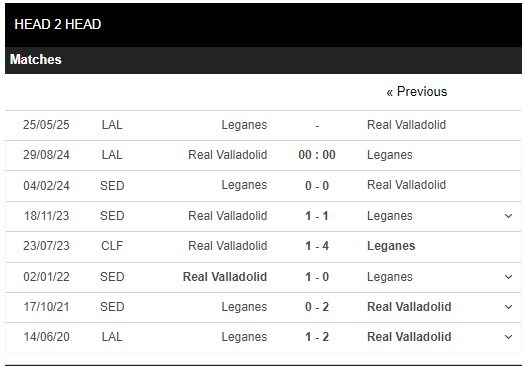Go to the « Previous matches link
Screen dimensions: 523x366
coord(417,91)
